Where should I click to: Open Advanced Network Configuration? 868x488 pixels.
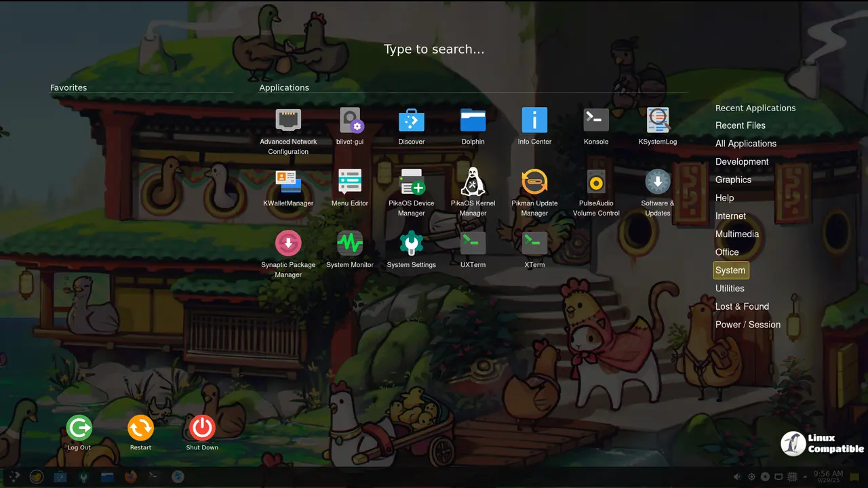(288, 121)
